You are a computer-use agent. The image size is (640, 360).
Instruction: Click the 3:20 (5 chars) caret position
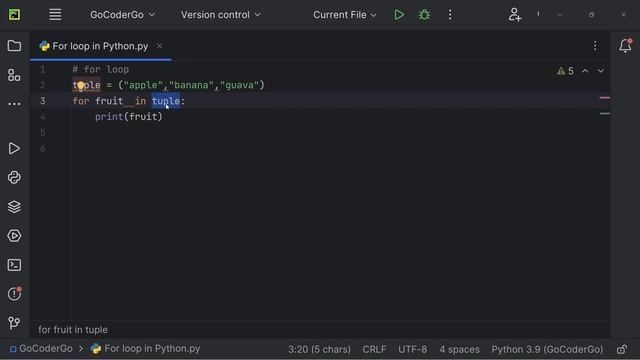[319, 349]
